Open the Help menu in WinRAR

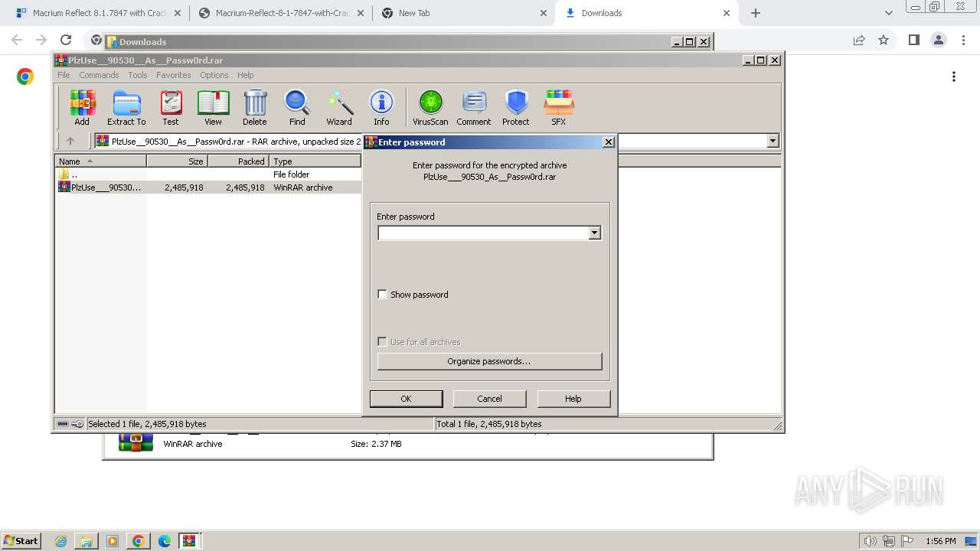(245, 75)
